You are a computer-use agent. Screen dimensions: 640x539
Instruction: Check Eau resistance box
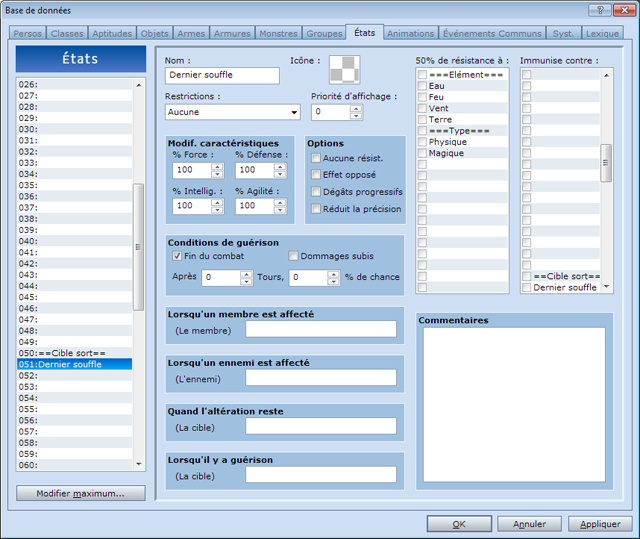(x=422, y=86)
